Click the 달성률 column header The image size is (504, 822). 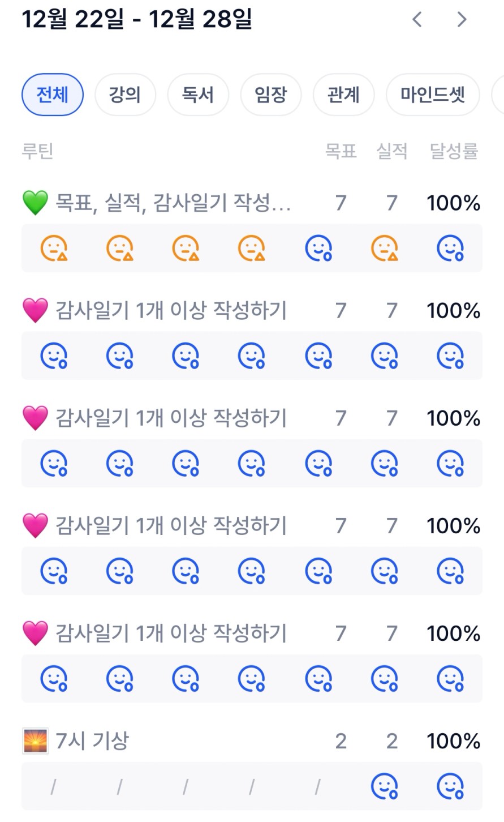pos(454,151)
